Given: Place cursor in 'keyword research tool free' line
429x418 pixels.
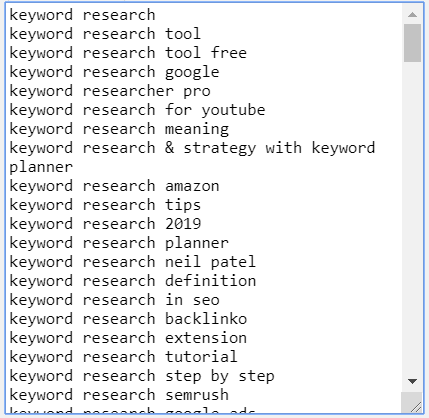Looking at the screenshot, I should pos(128,53).
